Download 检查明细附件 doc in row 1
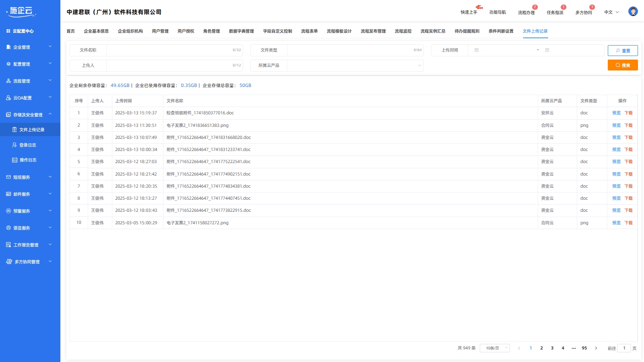This screenshot has height=362, width=644. point(628,113)
